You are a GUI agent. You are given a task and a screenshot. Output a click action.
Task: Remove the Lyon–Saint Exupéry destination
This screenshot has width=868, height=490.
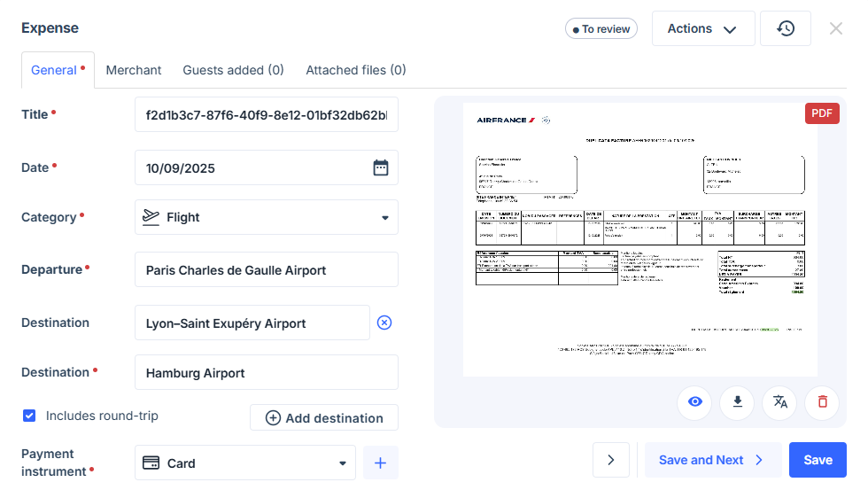(384, 323)
